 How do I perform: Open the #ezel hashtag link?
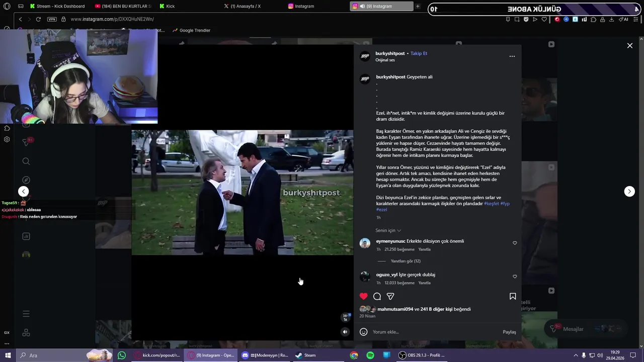pos(381,210)
